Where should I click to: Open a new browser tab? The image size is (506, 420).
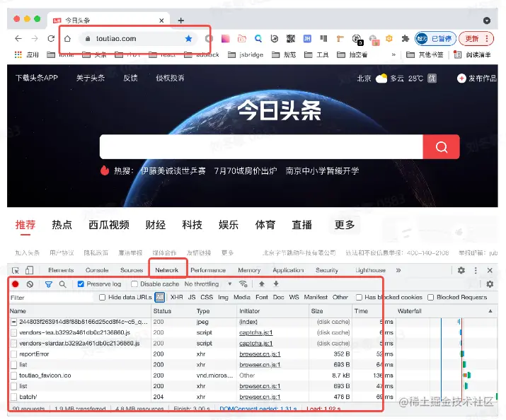[x=181, y=21]
